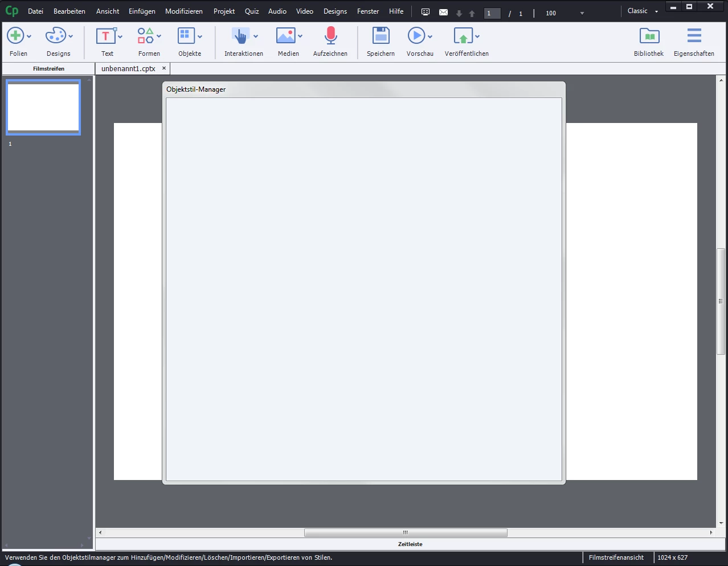Open the Medien image icon
Image resolution: width=728 pixels, height=566 pixels.
pyautogui.click(x=285, y=36)
